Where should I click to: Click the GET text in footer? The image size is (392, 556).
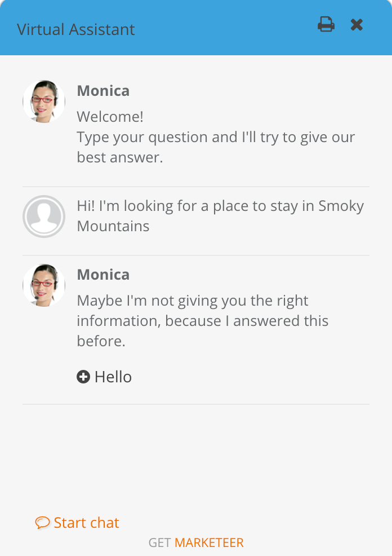160,542
